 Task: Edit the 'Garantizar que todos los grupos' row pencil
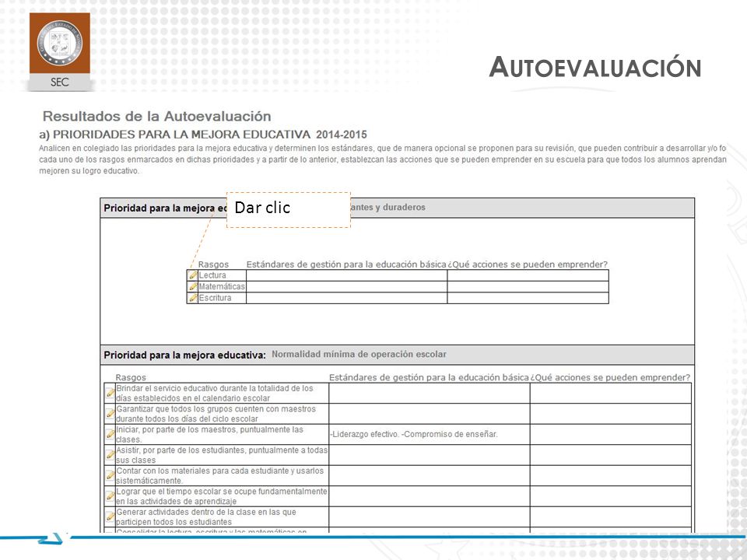point(110,414)
